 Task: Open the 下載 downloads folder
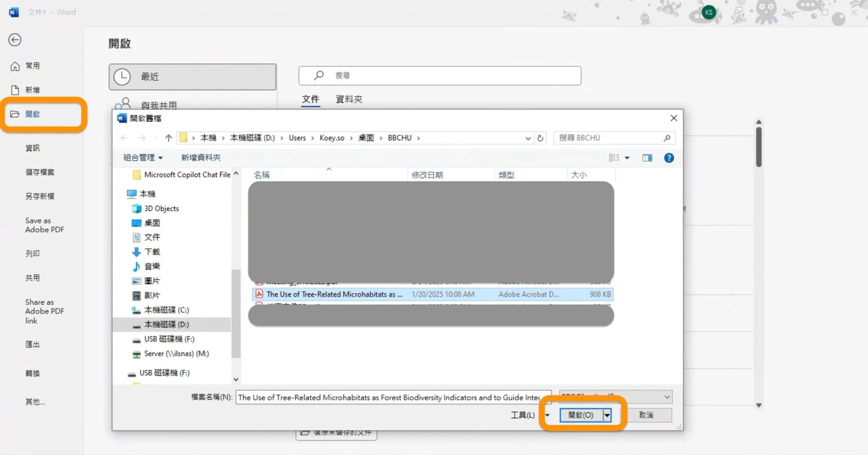(x=152, y=252)
